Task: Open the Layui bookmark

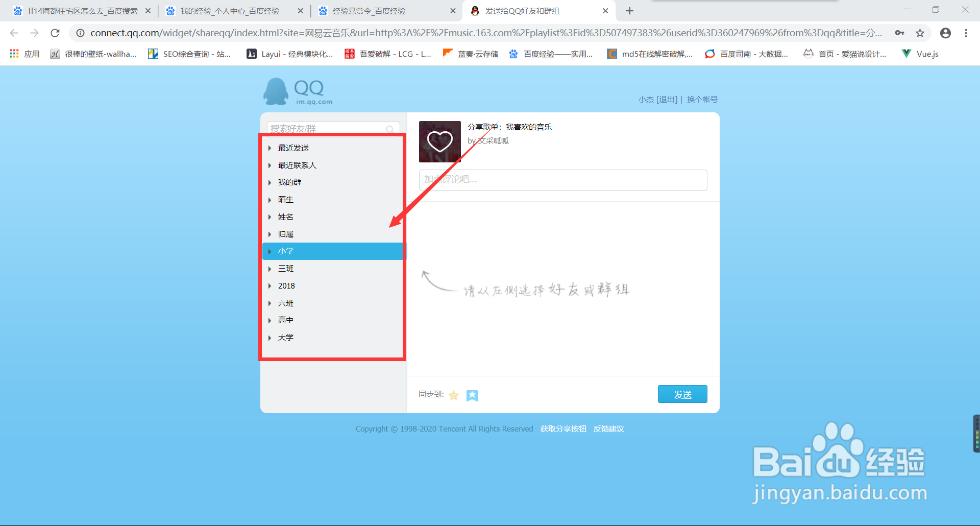Action: (290, 54)
